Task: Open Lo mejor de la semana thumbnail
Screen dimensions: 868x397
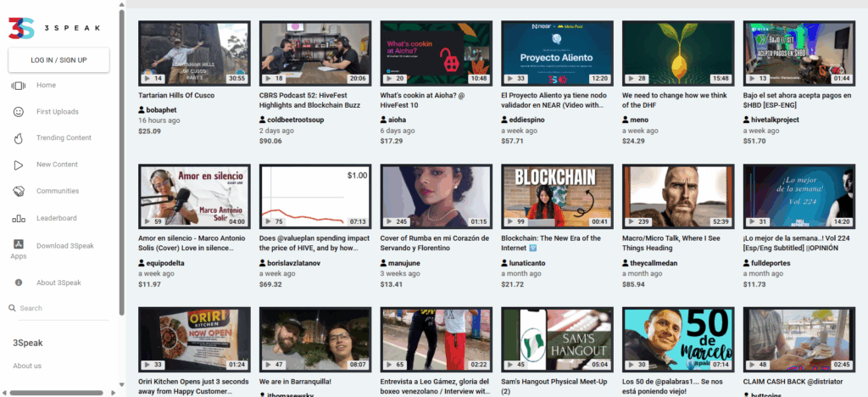Action: tap(798, 197)
